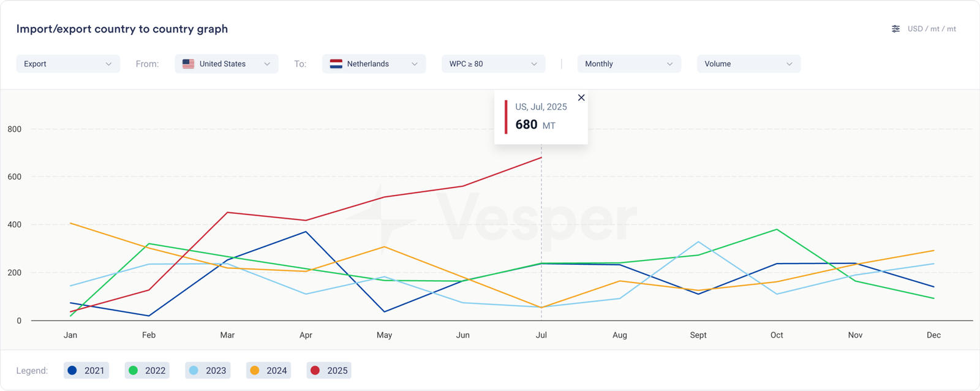Click the 2021 dark blue legend dot
Image resolution: width=980 pixels, height=391 pixels.
click(x=72, y=370)
